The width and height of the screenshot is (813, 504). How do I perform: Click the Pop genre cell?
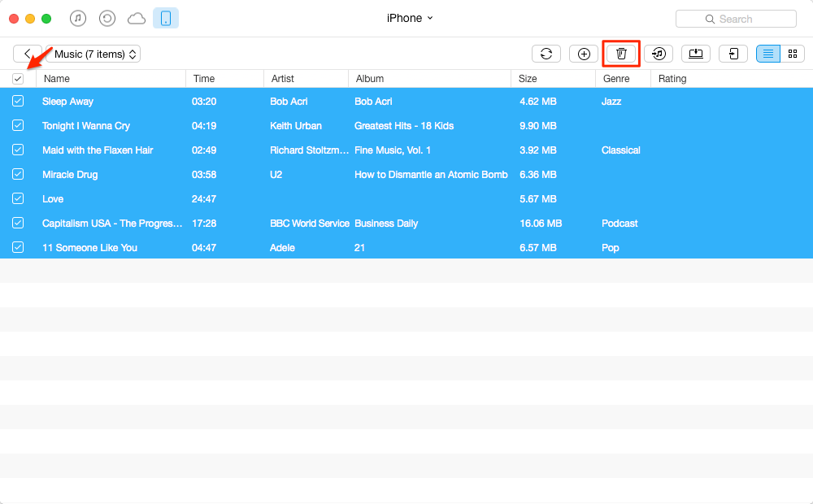(611, 248)
